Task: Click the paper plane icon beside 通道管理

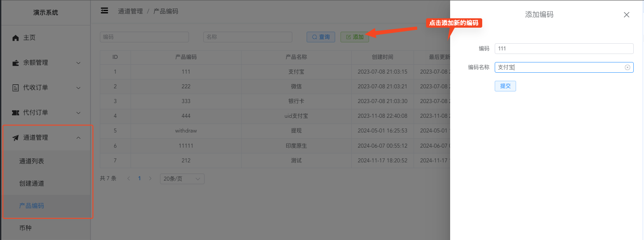Action: pos(16,138)
